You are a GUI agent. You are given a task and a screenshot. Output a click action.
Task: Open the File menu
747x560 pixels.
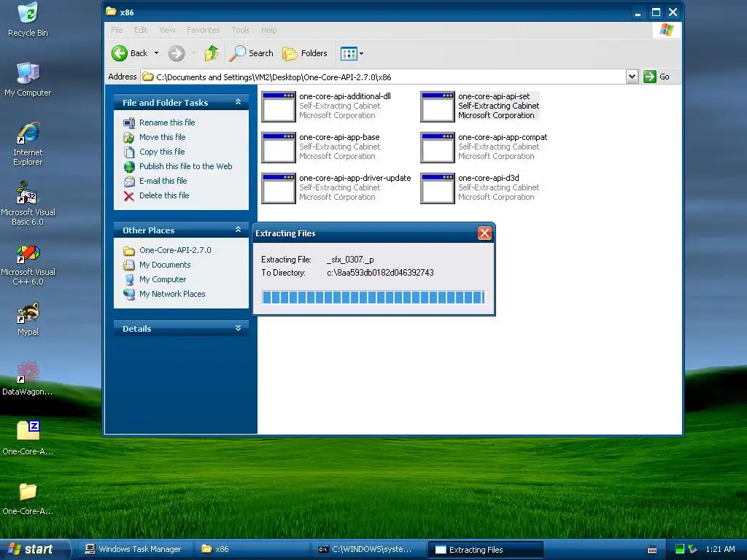point(117,30)
